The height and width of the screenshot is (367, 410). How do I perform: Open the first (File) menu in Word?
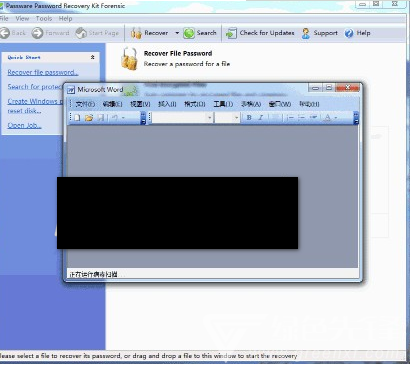pos(85,104)
